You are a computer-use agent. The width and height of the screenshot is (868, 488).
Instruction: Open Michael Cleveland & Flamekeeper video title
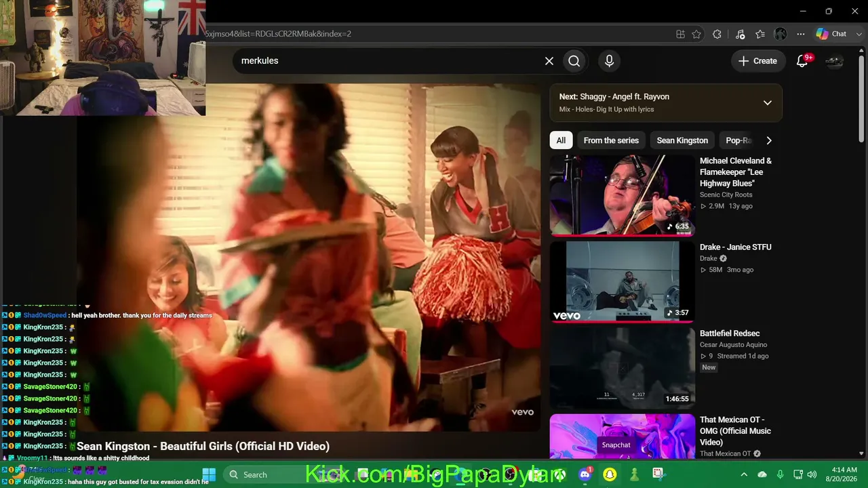(x=736, y=172)
